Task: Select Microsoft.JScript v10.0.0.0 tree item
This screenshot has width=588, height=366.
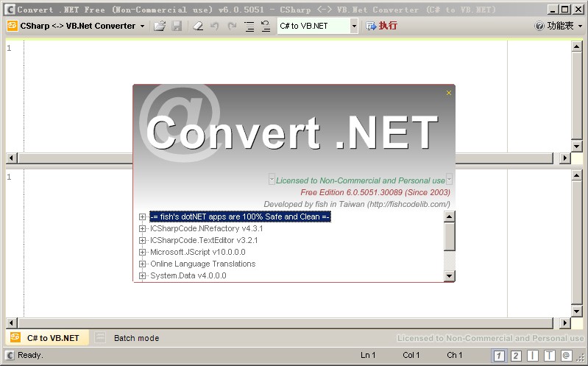Action: coord(198,253)
